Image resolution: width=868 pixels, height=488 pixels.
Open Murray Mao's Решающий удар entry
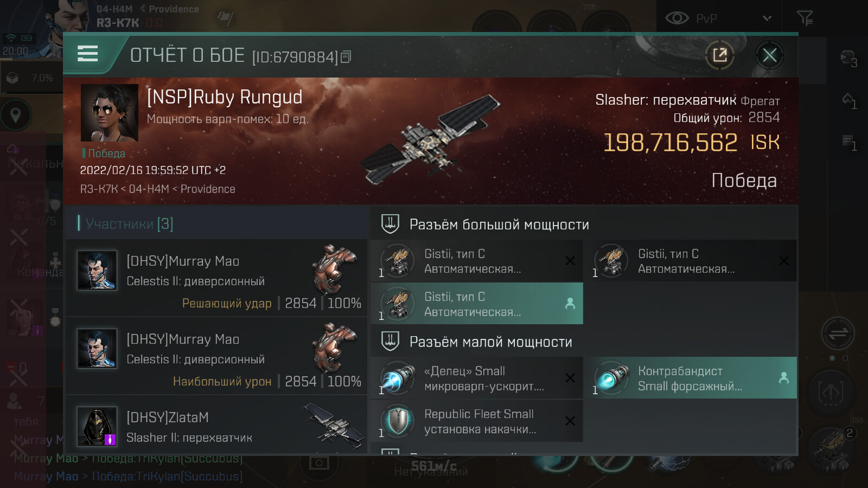point(216,278)
